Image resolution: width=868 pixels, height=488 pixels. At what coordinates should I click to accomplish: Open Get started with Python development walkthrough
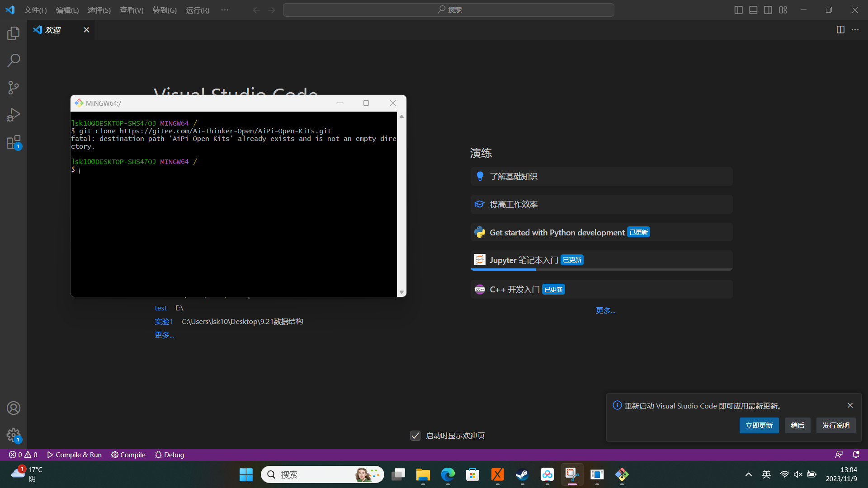click(601, 232)
